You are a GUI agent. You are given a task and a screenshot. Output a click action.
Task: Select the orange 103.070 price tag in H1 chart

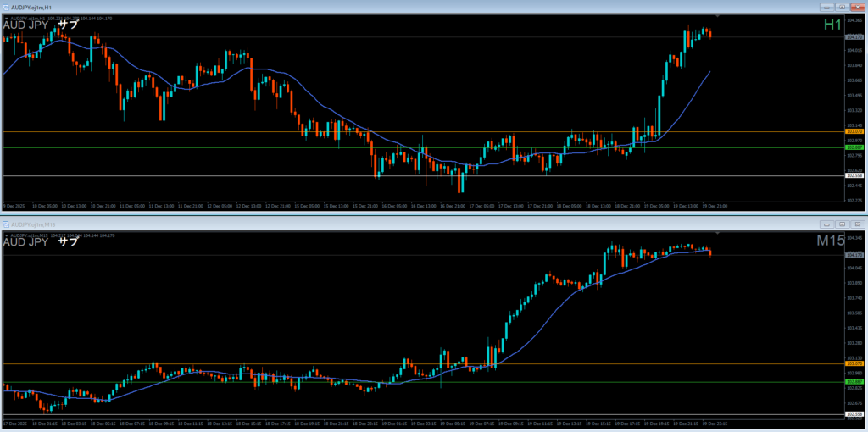point(854,132)
